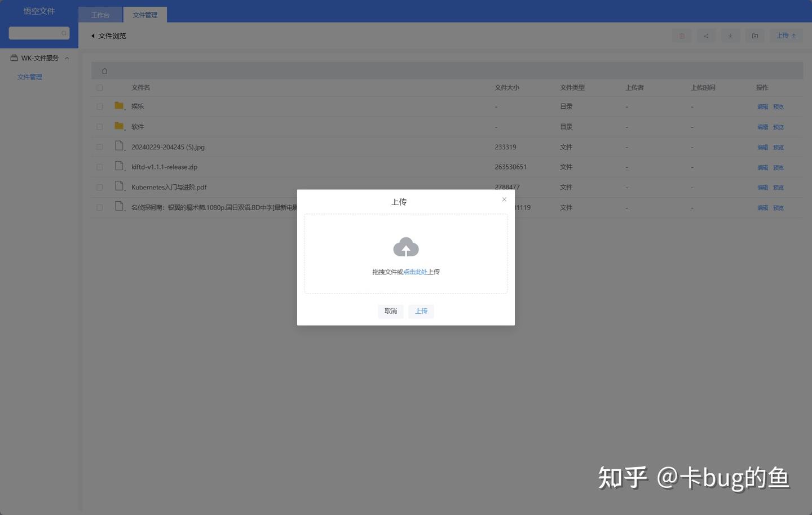Open the 娱乐 folder icon
Image resolution: width=812 pixels, height=515 pixels.
pyautogui.click(x=119, y=105)
